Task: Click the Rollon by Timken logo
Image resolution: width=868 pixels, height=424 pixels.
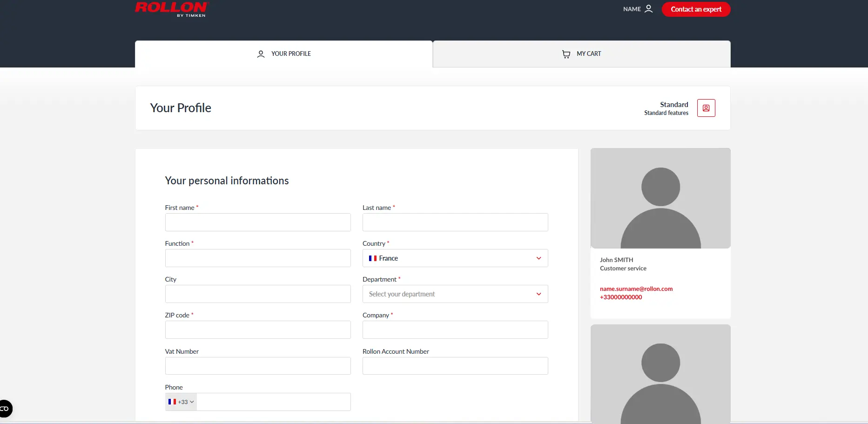Action: (172, 9)
